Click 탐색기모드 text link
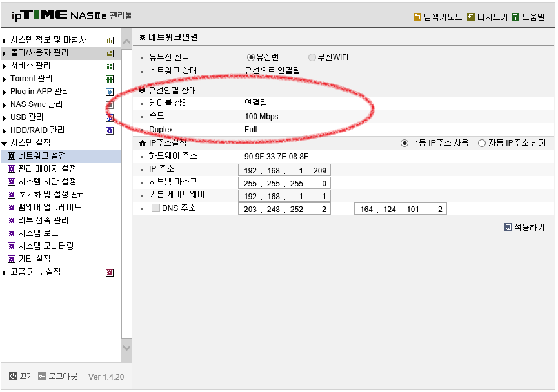558x392 pixels. [x=443, y=17]
